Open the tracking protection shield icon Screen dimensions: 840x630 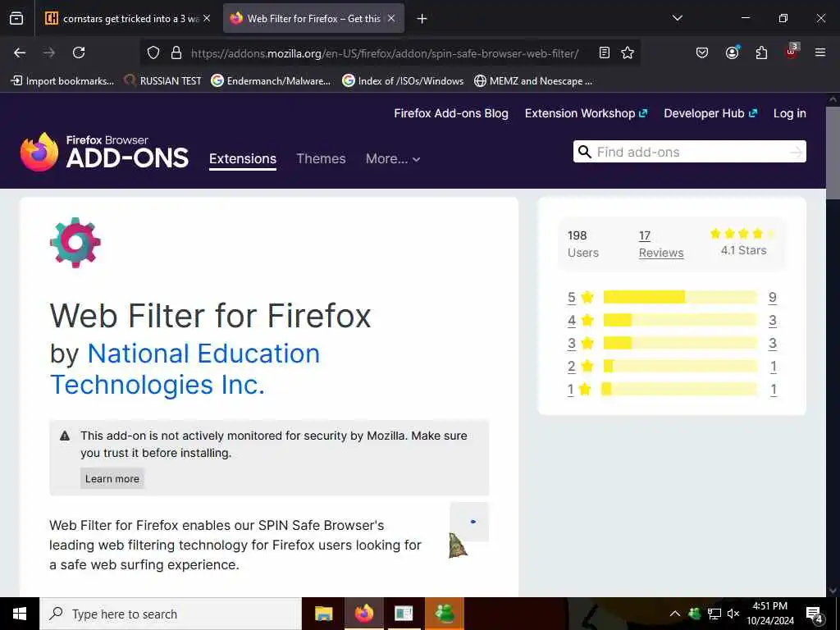click(153, 52)
